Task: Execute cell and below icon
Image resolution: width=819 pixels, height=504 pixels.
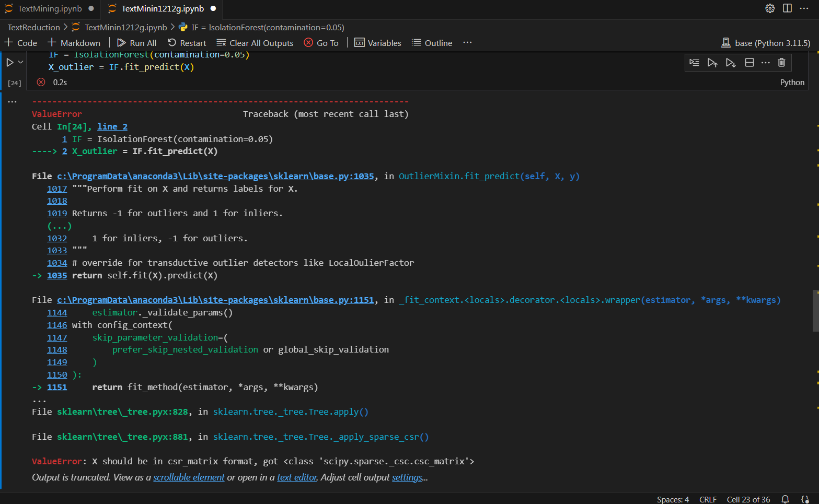Action: [731, 63]
